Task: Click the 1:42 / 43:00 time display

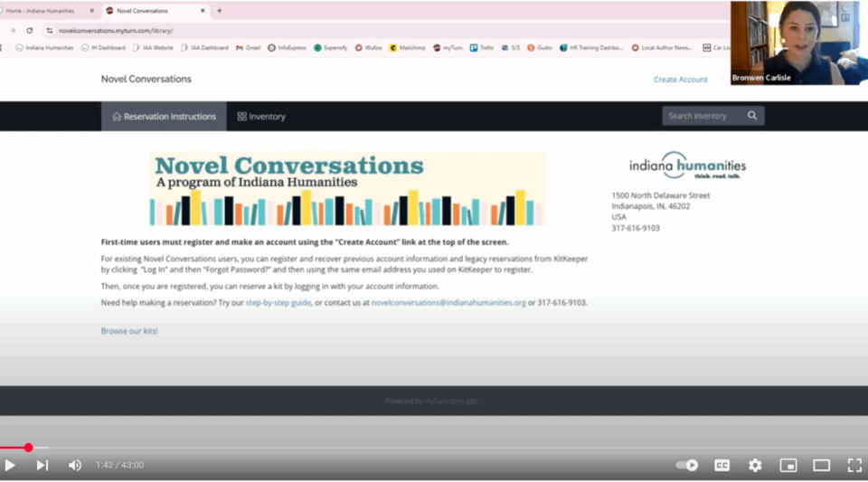Action: tap(119, 466)
